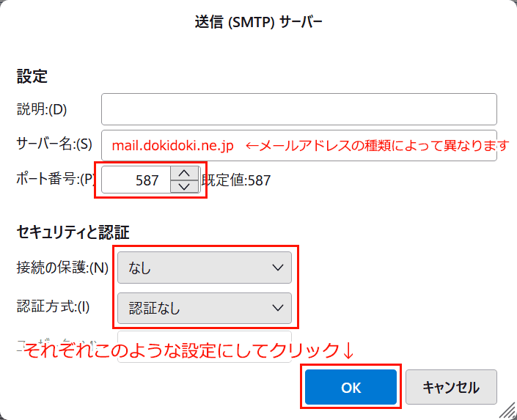Screen dimensions: 517x420
Task: Click the 設定 heading
Action: pyautogui.click(x=32, y=76)
